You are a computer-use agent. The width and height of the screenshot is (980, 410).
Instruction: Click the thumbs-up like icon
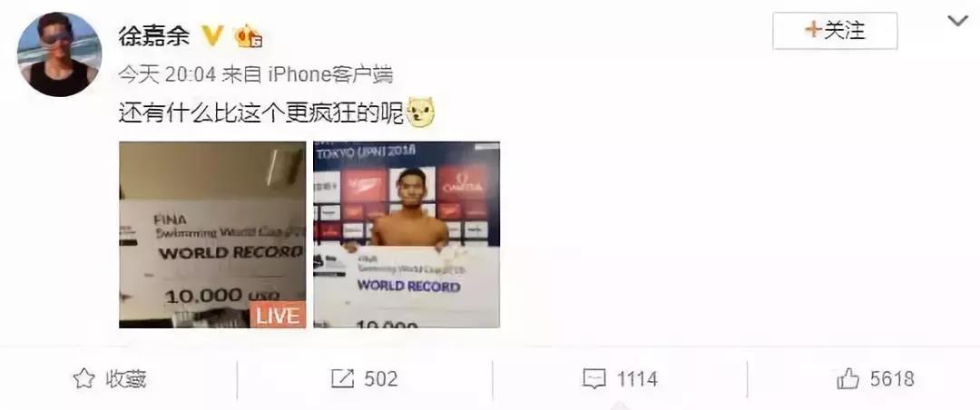(x=848, y=378)
